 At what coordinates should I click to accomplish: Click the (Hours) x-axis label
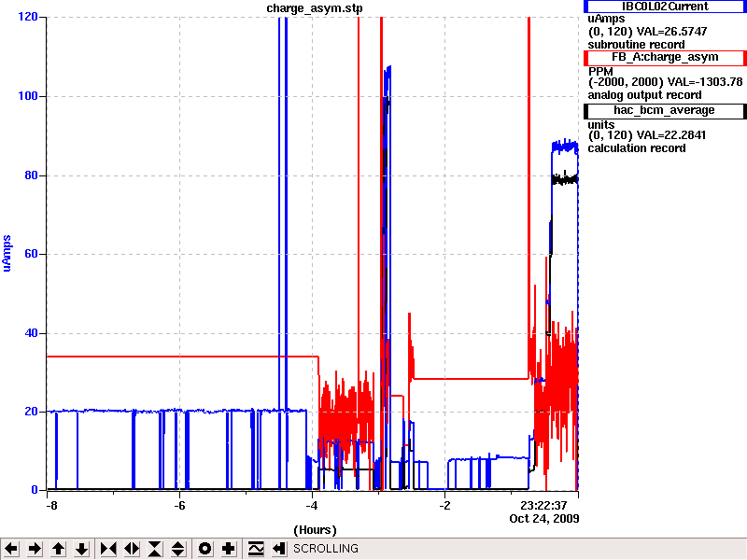pyautogui.click(x=315, y=530)
